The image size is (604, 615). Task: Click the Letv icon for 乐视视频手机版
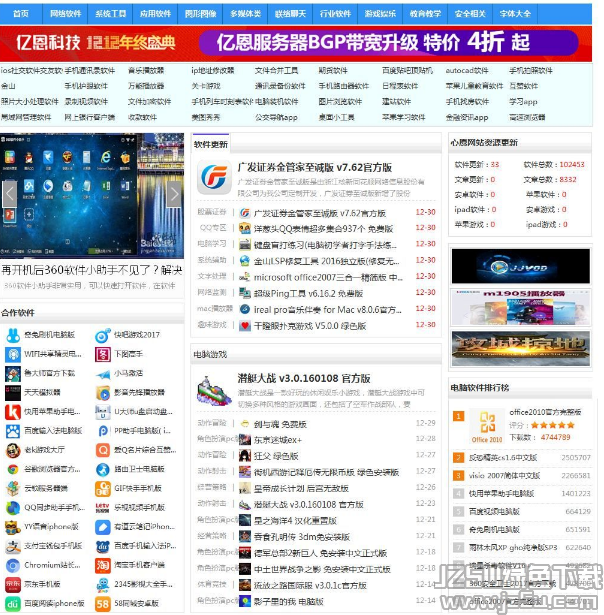[103, 508]
